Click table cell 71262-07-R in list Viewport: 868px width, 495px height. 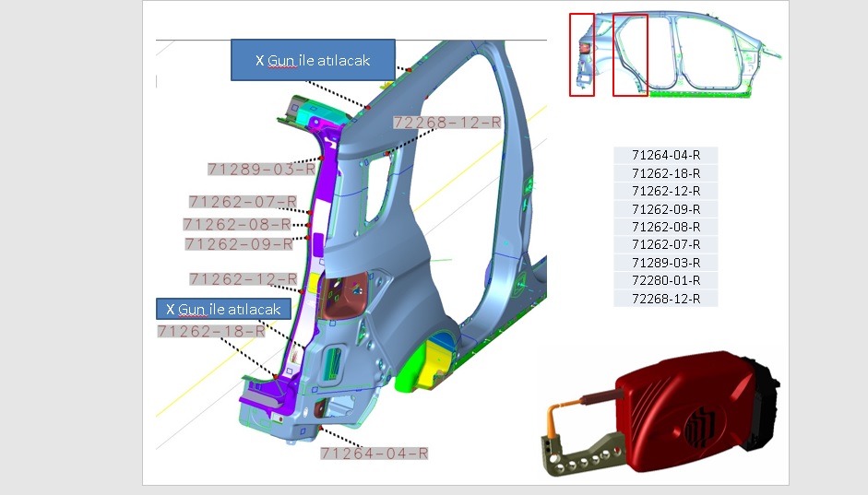666,244
